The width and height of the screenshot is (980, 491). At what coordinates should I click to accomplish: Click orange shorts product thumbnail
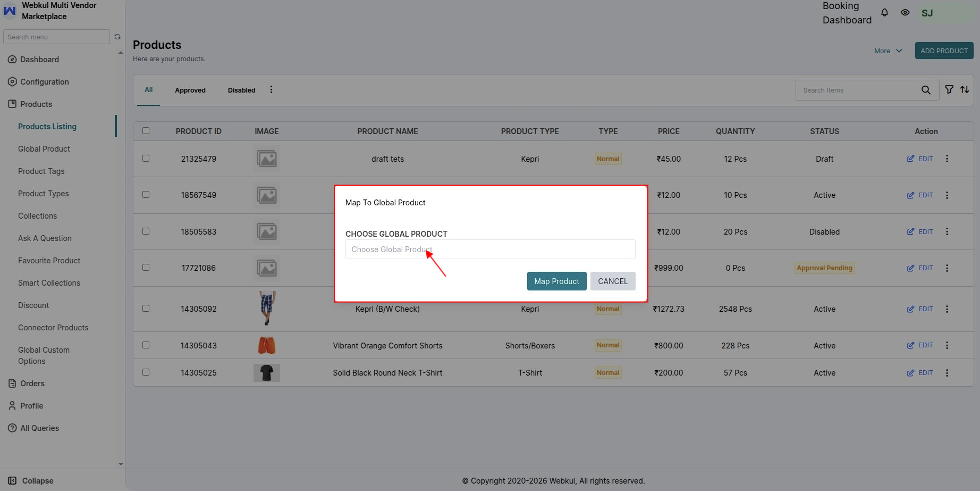pos(267,345)
